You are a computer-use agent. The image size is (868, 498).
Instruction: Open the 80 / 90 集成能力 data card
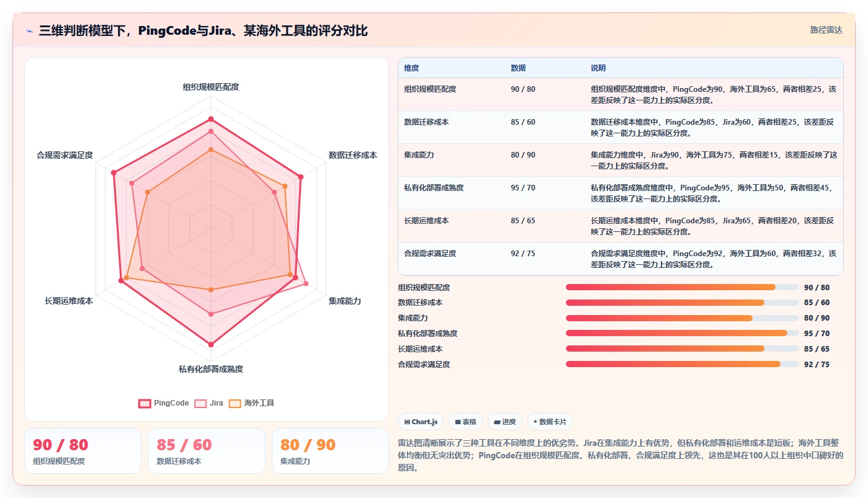point(330,451)
